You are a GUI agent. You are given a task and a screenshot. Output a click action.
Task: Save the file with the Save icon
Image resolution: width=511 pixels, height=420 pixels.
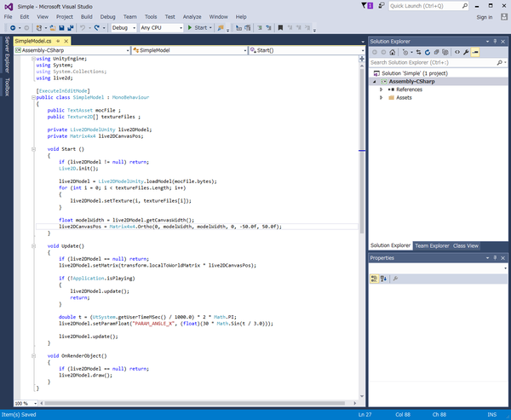pyautogui.click(x=61, y=28)
